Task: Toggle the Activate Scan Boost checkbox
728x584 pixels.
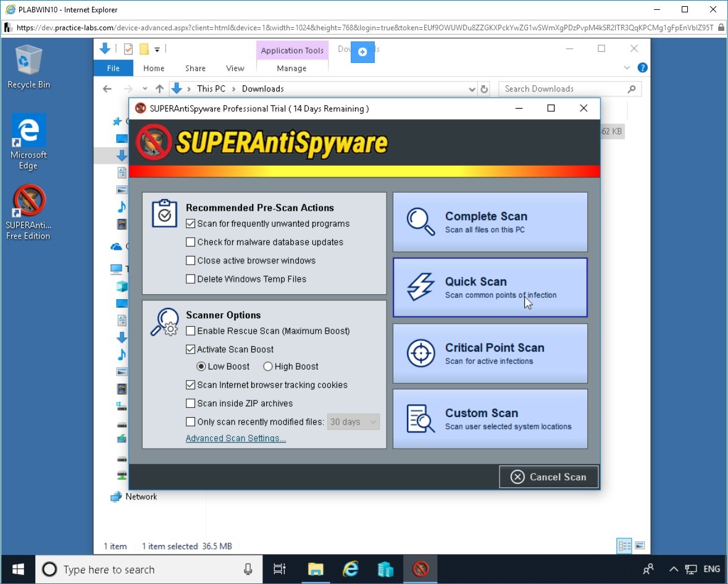Action: tap(190, 349)
